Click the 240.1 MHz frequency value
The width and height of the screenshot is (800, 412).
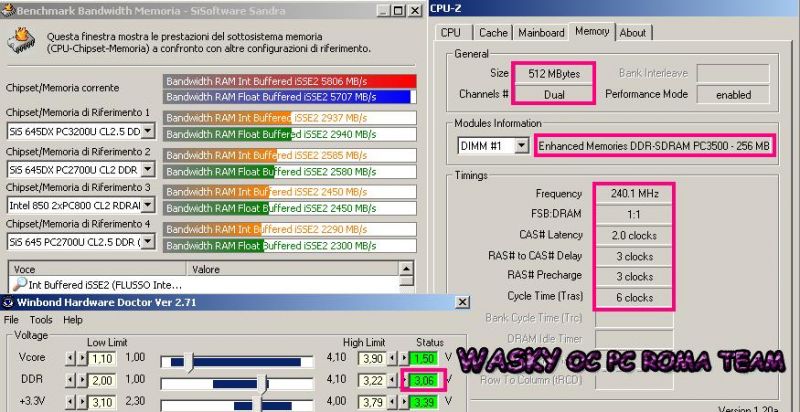(634, 194)
